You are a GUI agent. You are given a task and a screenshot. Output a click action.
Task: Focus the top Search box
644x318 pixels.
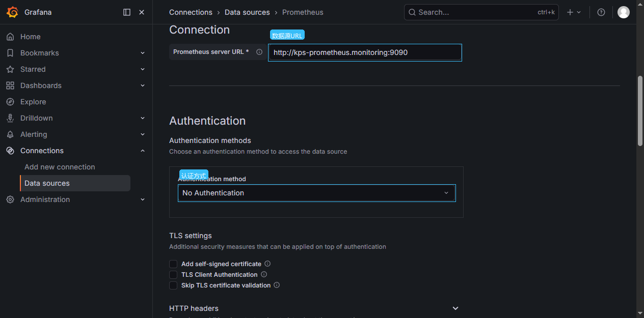point(481,12)
